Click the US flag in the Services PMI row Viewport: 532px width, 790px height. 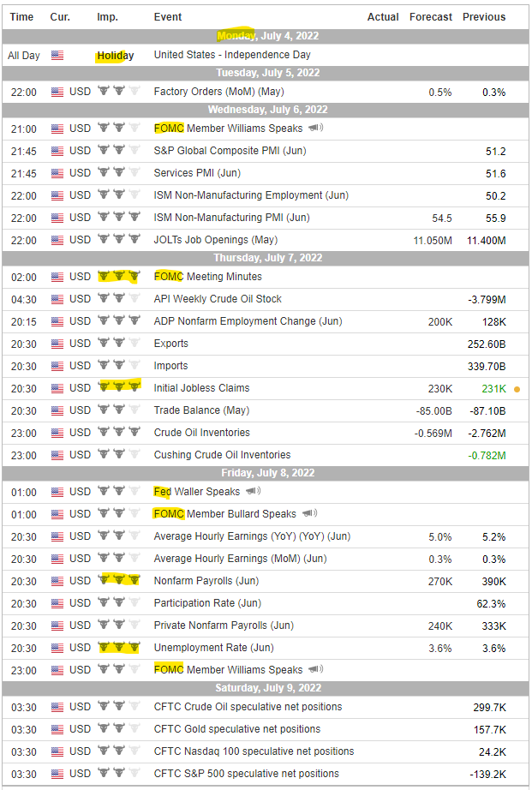pyautogui.click(x=57, y=174)
